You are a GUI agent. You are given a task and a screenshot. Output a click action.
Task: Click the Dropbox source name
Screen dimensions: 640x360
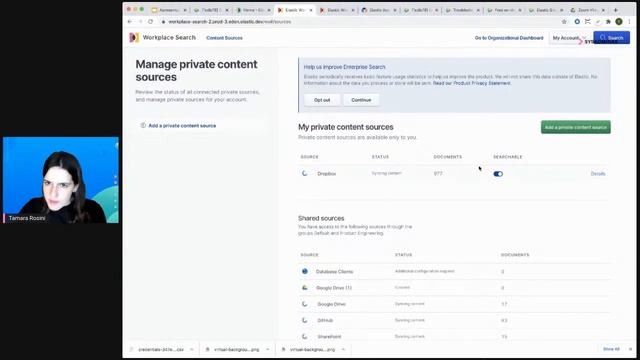pyautogui.click(x=327, y=174)
